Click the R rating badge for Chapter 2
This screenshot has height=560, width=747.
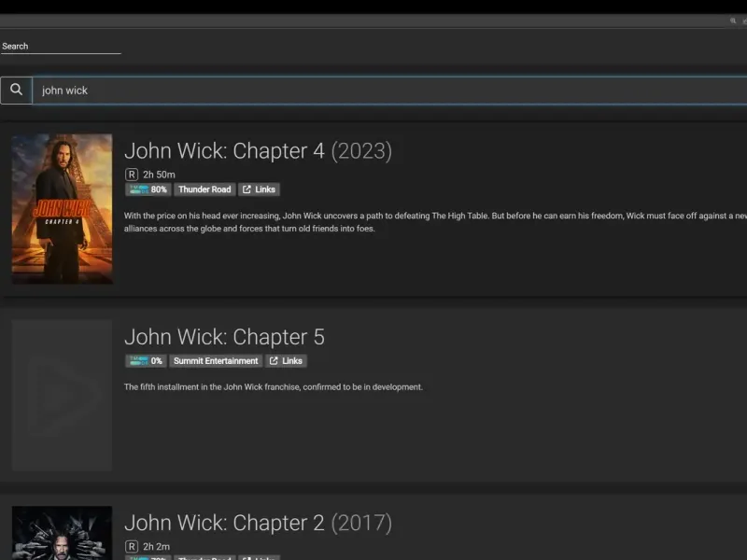(x=132, y=547)
